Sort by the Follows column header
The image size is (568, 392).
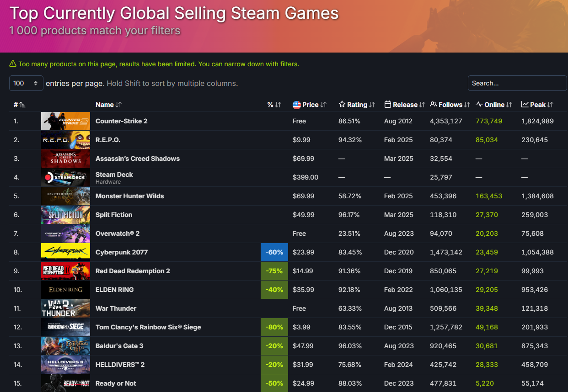point(450,105)
